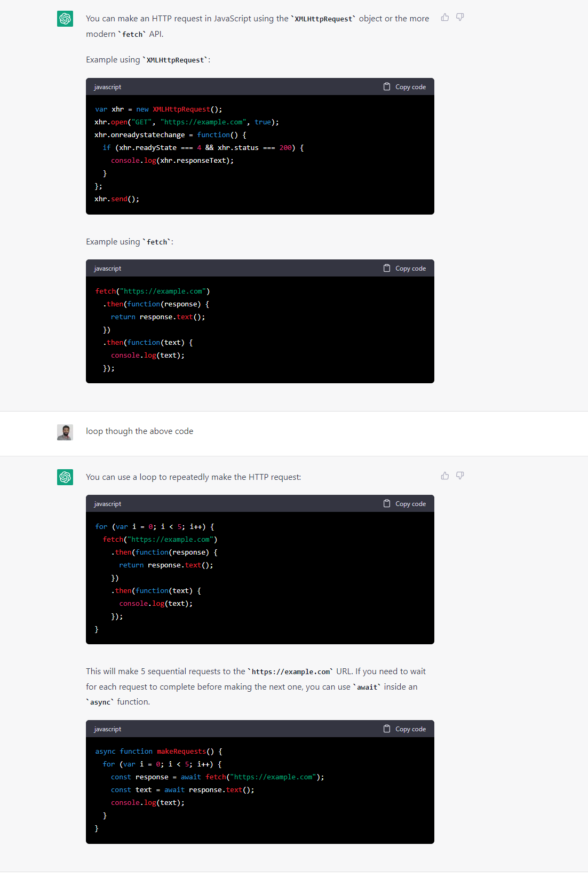
Task: Toggle thumbs down on the first response
Action: [460, 17]
